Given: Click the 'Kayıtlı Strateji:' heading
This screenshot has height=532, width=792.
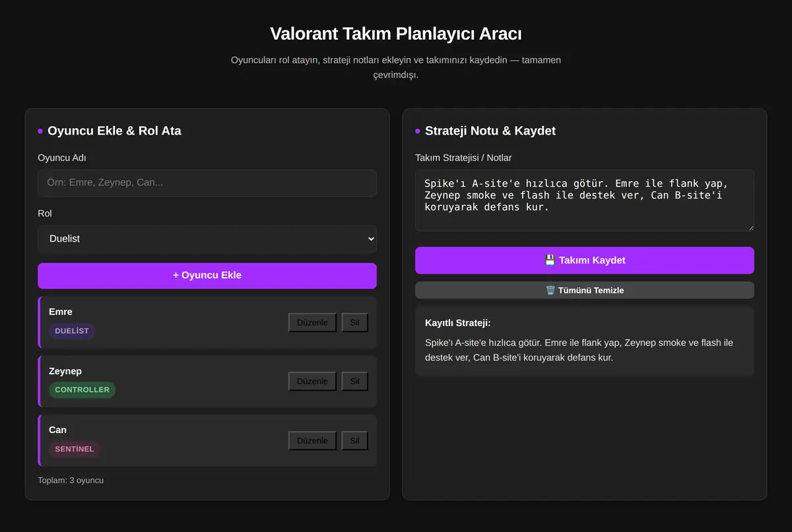Looking at the screenshot, I should click(458, 323).
